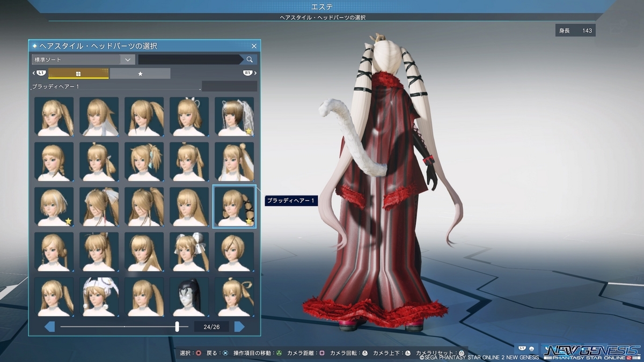Click the 身長 143 height readout

(x=575, y=31)
